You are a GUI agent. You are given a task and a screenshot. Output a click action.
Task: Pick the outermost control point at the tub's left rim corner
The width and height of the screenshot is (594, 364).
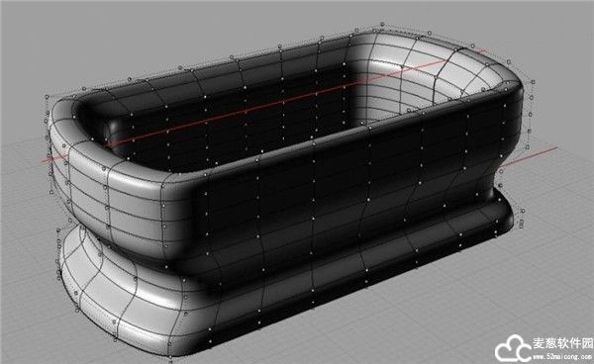(x=48, y=97)
